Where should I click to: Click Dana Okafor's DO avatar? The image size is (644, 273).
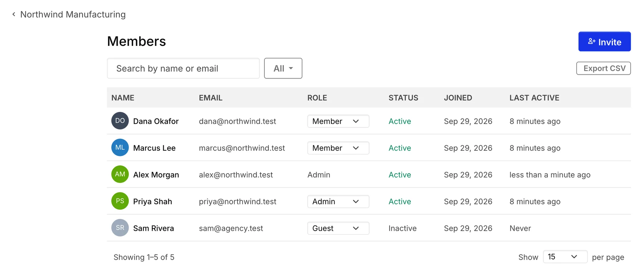[120, 121]
